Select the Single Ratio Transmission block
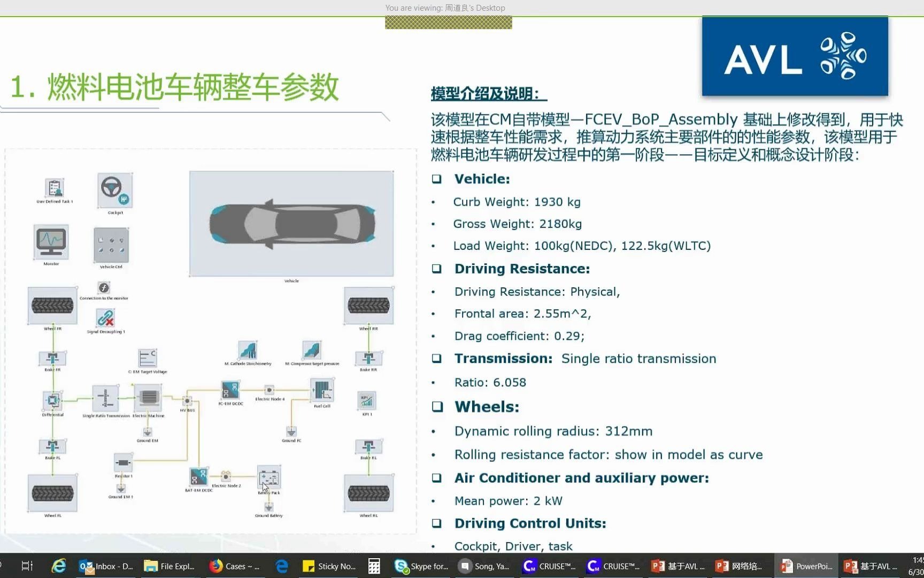This screenshot has height=578, width=924. point(105,399)
